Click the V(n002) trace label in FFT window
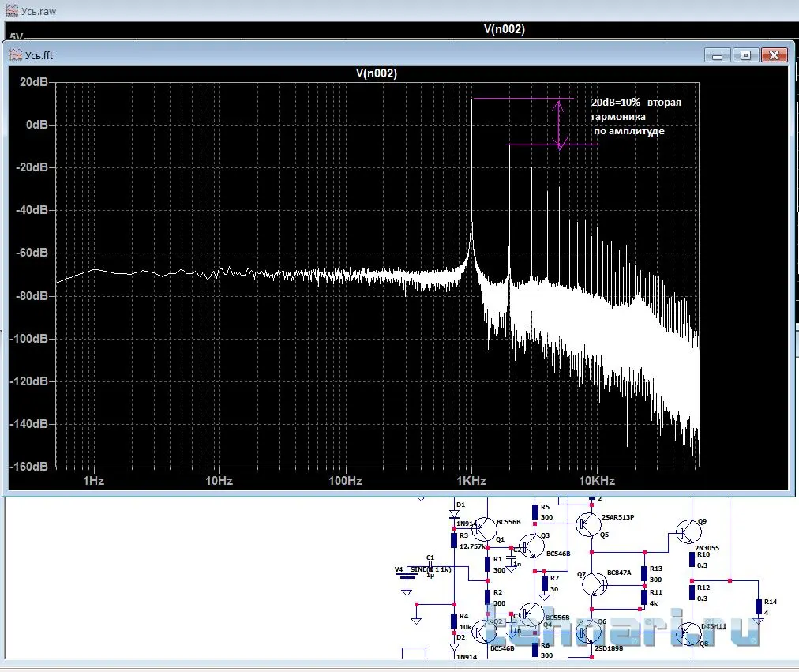This screenshot has width=799, height=672. tap(377, 73)
